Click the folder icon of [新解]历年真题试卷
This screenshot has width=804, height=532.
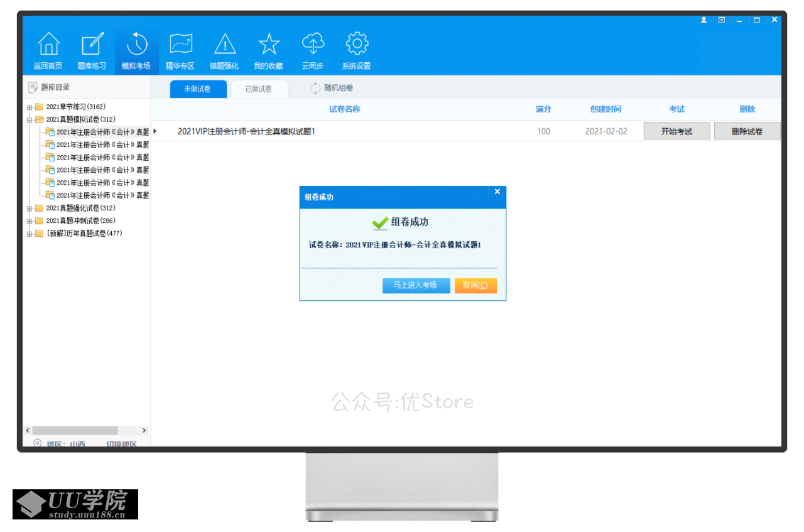click(39, 233)
